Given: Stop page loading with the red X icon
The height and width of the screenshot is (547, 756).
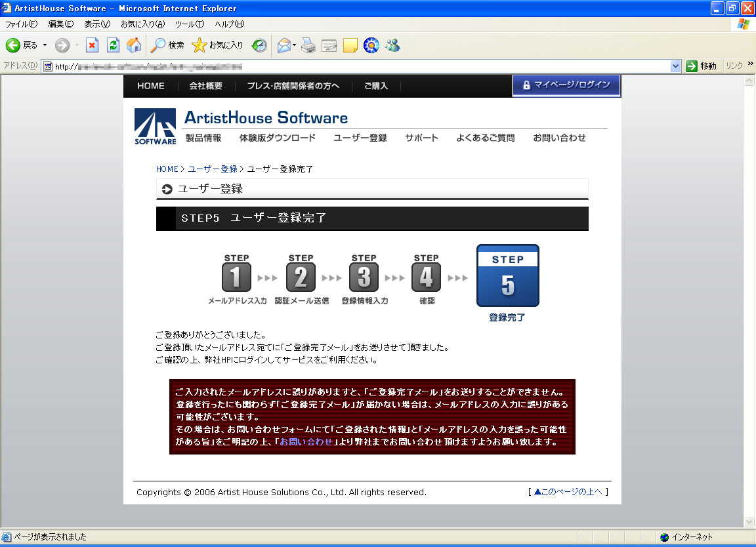Looking at the screenshot, I should [x=92, y=45].
